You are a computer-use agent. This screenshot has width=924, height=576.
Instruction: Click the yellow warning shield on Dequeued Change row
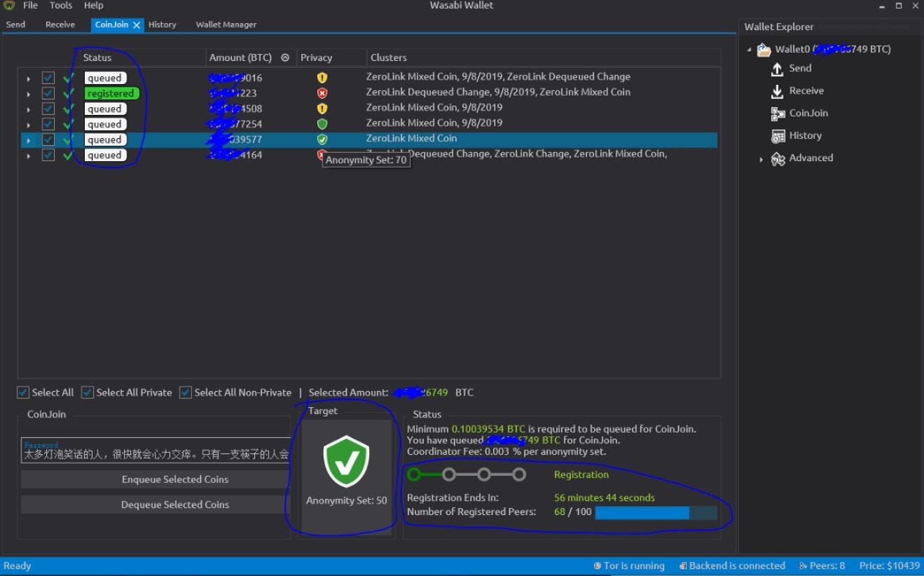pos(322,78)
